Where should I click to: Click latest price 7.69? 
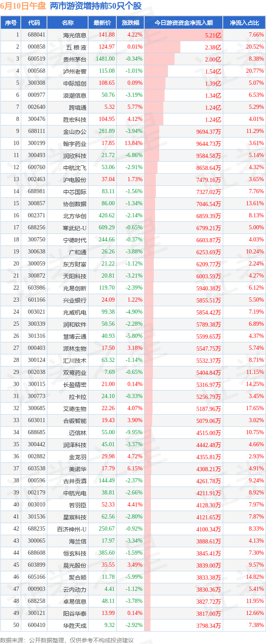[109, 372]
